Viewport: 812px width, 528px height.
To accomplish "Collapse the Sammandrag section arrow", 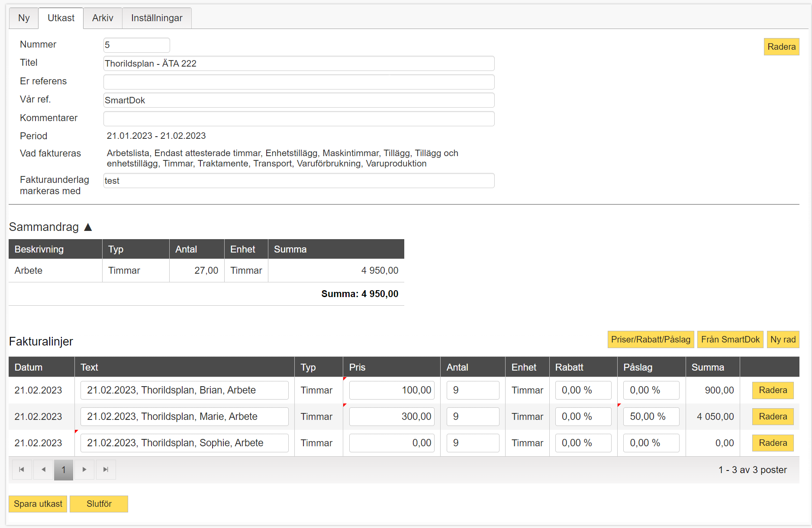I will (x=88, y=227).
